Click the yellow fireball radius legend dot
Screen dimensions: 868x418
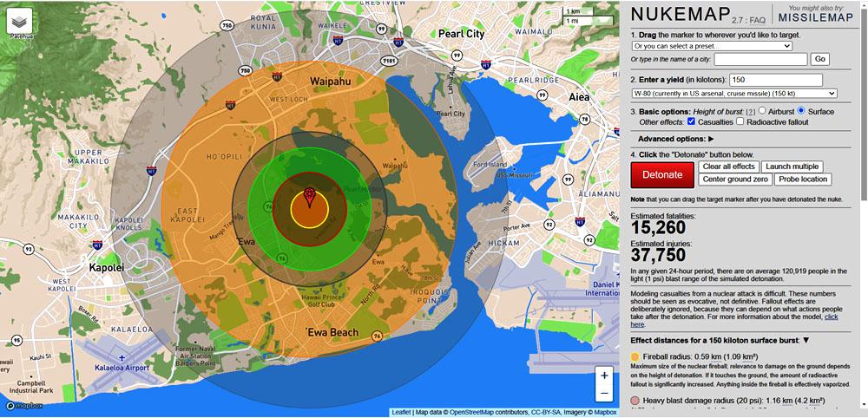tap(635, 356)
